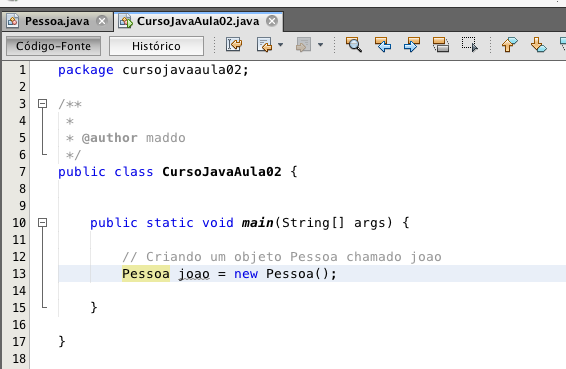Screen dimensions: 566x369
Task: Close the Pessoa.java tab
Action: [102, 21]
